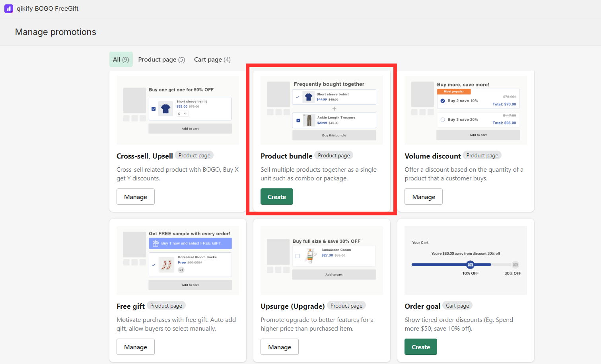
Task: Toggle the Short sleeve t-shirt $39.00 checkbox
Action: [x=154, y=109]
